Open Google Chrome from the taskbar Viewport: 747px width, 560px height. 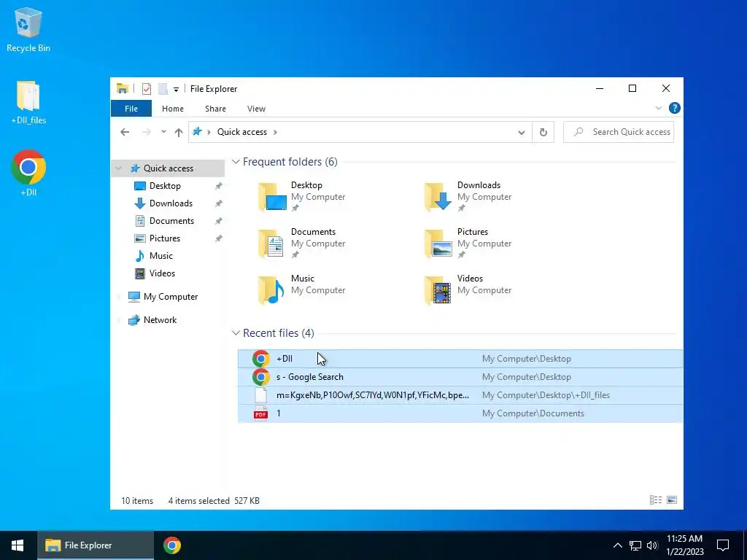pyautogui.click(x=172, y=545)
